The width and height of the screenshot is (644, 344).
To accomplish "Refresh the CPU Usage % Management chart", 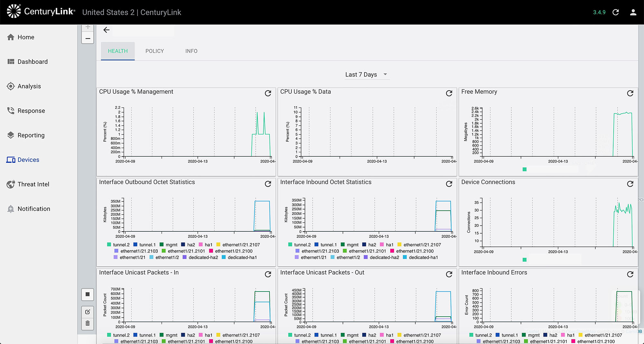I will pos(268,93).
